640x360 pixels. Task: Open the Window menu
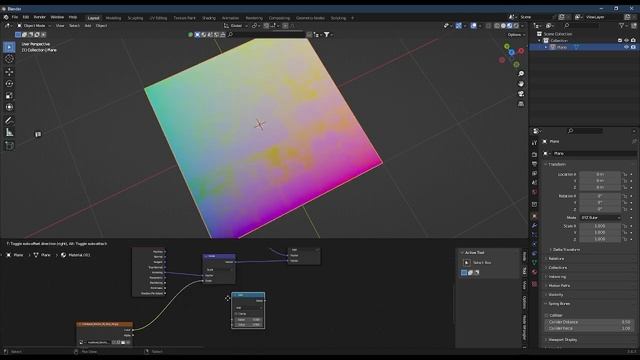coord(57,17)
